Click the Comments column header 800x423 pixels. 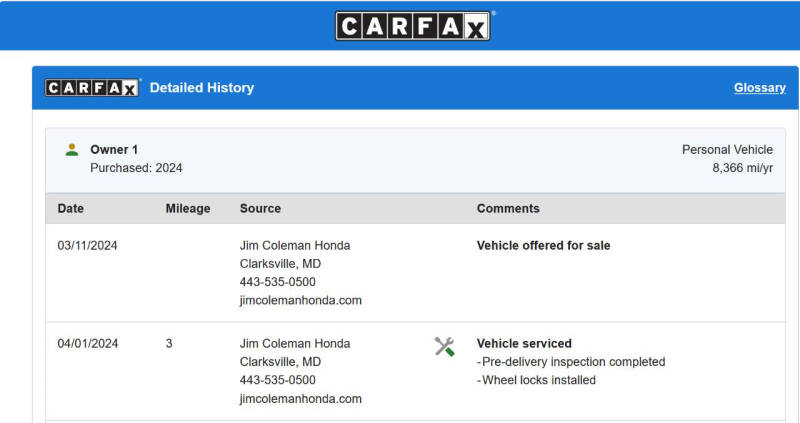pyautogui.click(x=508, y=208)
